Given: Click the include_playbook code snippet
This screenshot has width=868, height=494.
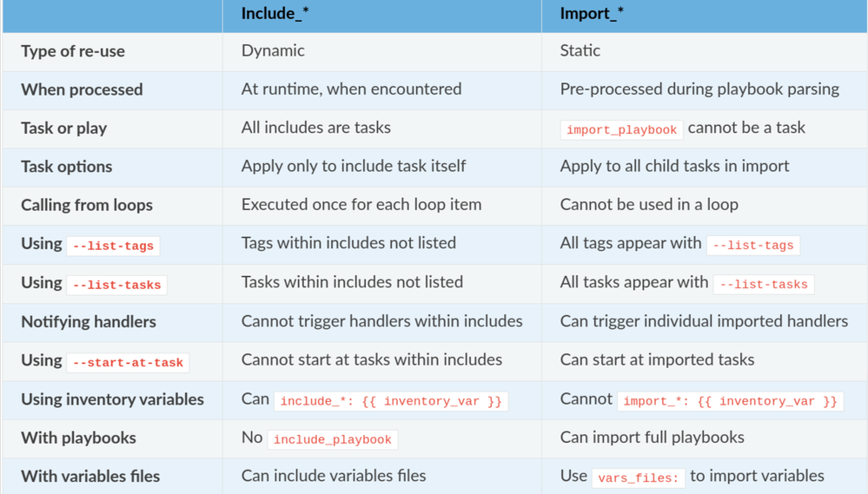Looking at the screenshot, I should point(332,439).
